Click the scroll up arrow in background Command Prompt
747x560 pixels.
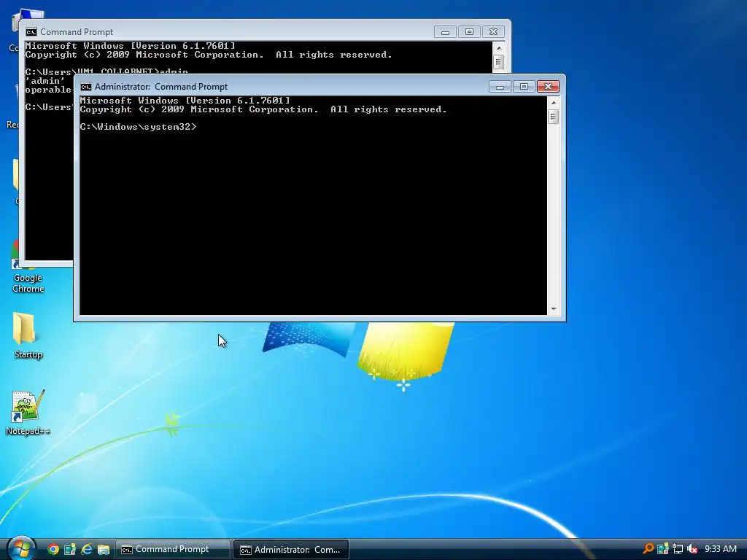coord(498,47)
